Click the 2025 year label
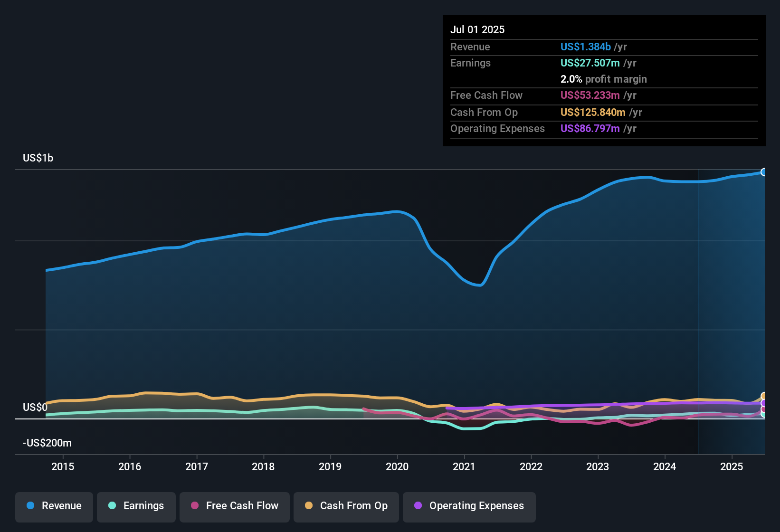Image resolution: width=780 pixels, height=532 pixels. (732, 466)
